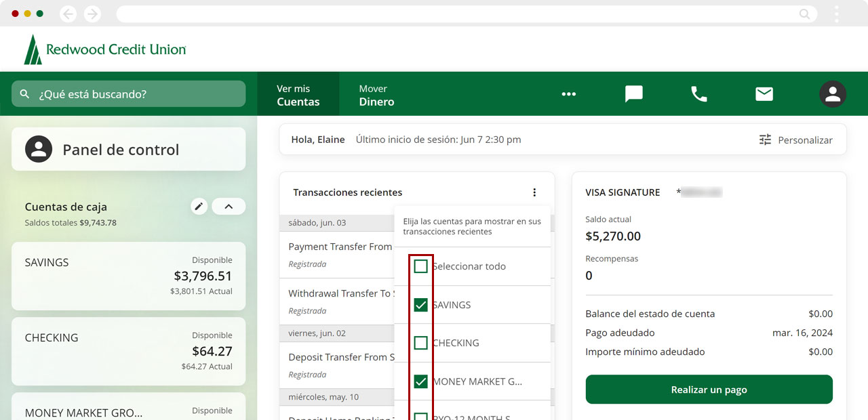Click the three-dot more options in navigation bar
Image resolution: width=868 pixels, height=420 pixels.
point(568,94)
